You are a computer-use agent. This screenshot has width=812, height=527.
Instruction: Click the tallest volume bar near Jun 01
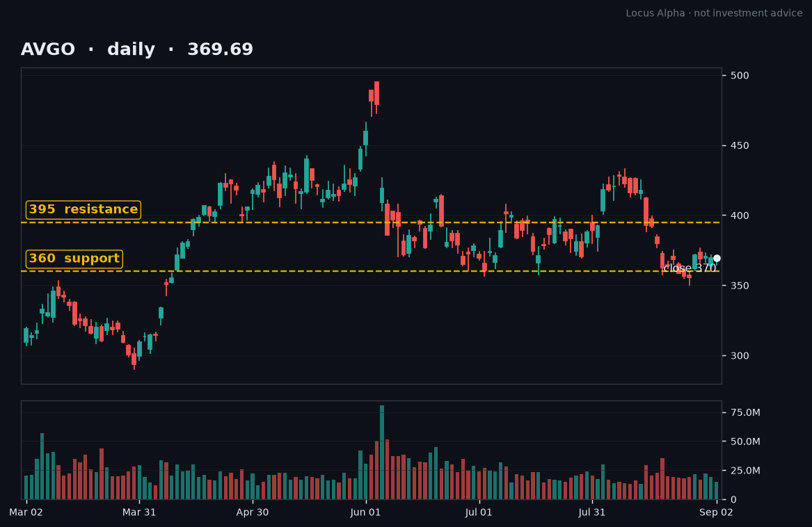(382, 452)
